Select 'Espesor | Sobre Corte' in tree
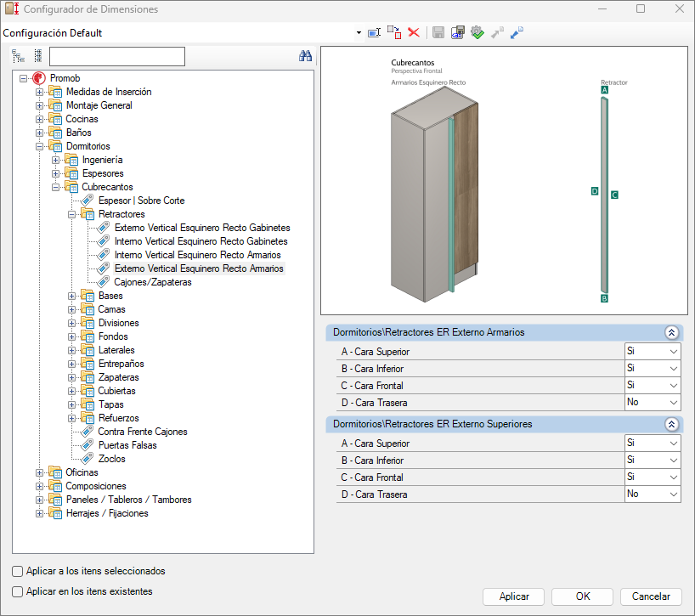 pos(141,201)
